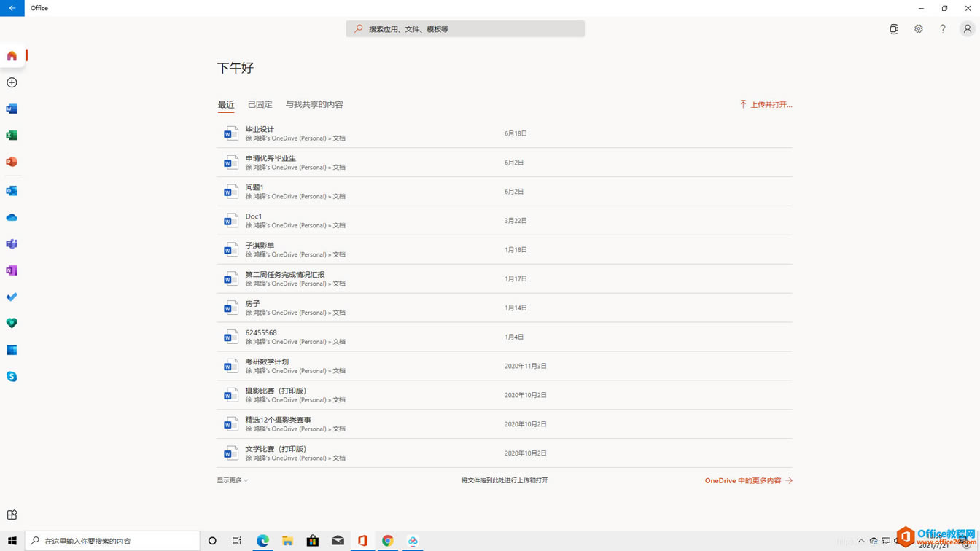
Task: Click 将文件拖到此处进行上传和打开 text
Action: click(505, 480)
